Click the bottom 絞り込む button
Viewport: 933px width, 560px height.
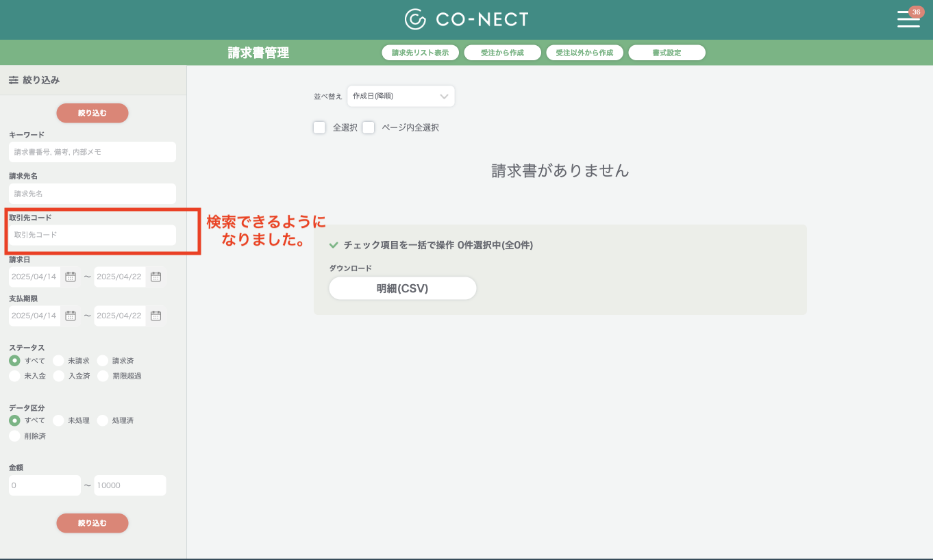[92, 523]
